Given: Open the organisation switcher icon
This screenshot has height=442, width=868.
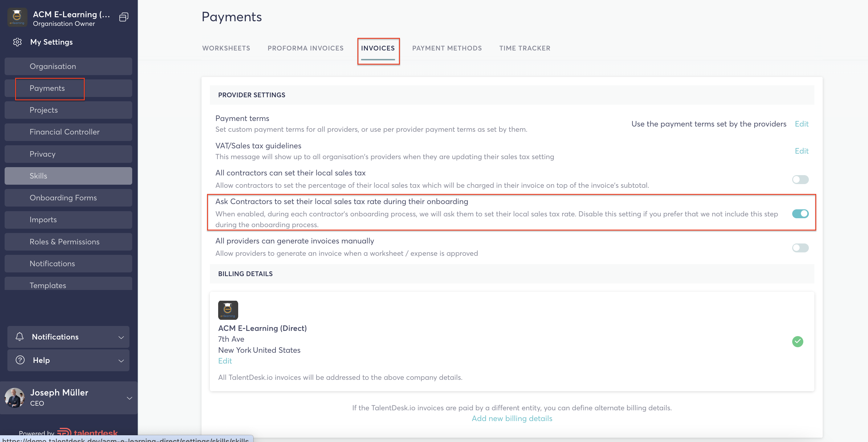Looking at the screenshot, I should [x=124, y=17].
